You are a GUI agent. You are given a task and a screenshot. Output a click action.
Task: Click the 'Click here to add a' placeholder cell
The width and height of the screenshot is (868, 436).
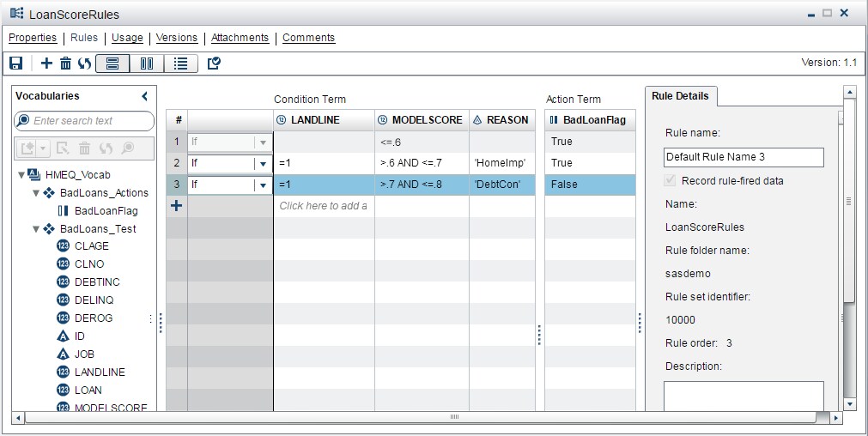(324, 206)
